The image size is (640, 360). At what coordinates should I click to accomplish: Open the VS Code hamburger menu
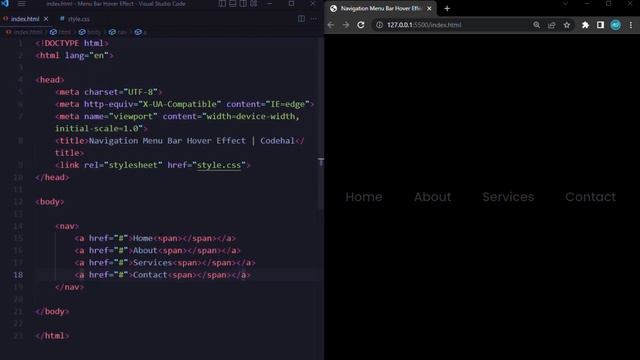point(22,4)
